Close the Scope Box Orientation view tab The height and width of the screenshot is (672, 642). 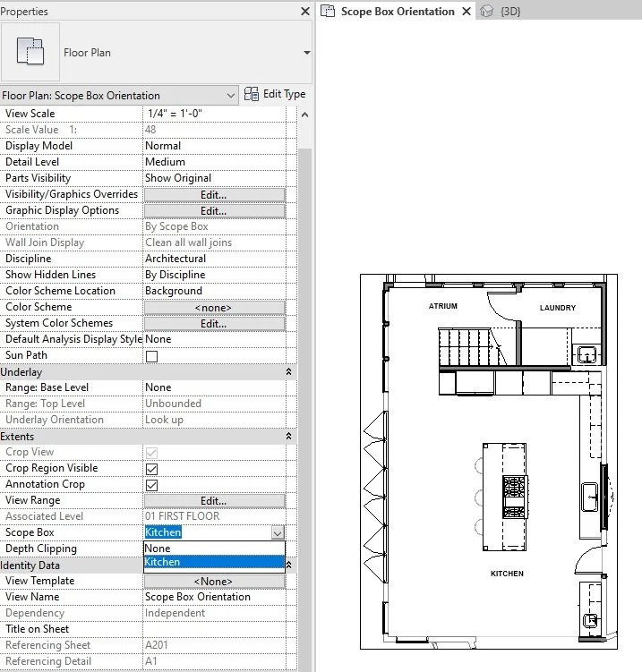click(467, 12)
